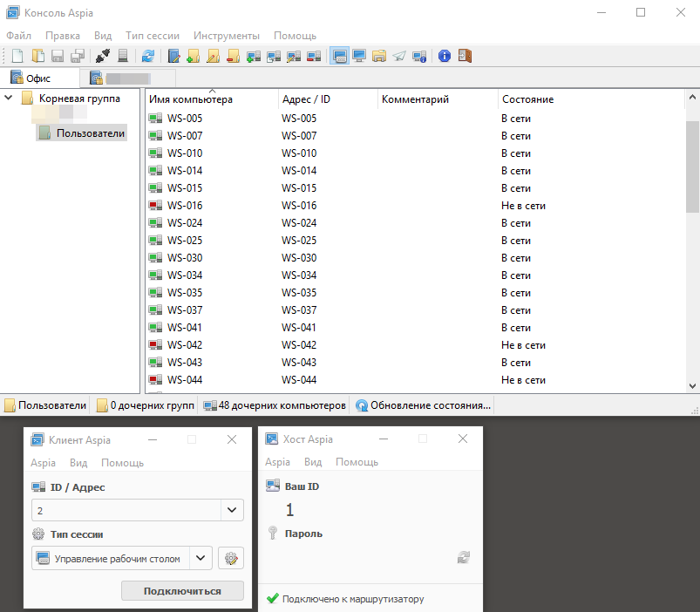Toggle File Transfer session type in toolbar
The image size is (700, 612).
379,57
